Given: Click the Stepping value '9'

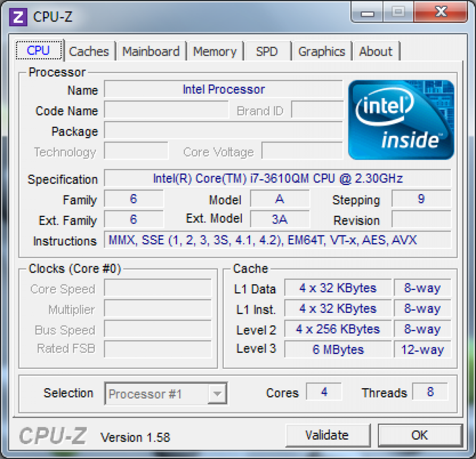Looking at the screenshot, I should tap(421, 199).
